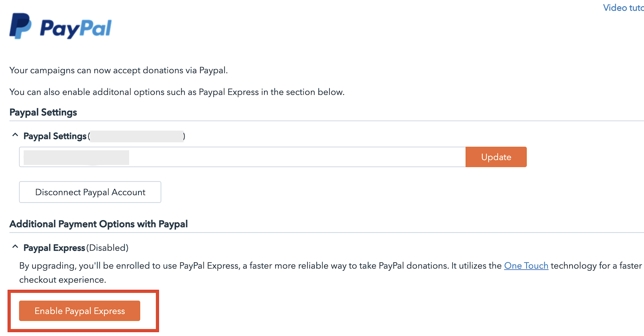Click the blurred value inside the account field
The height and width of the screenshot is (336, 644).
tap(76, 158)
